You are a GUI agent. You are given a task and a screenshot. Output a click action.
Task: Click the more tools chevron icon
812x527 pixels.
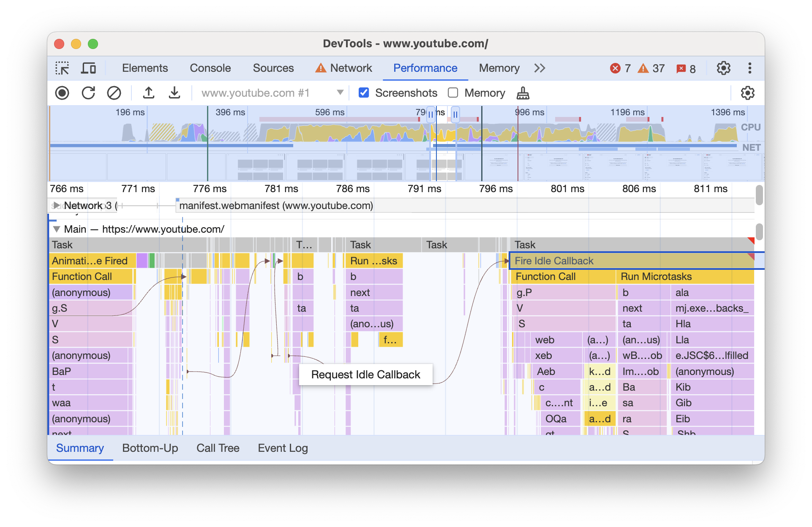tap(539, 68)
